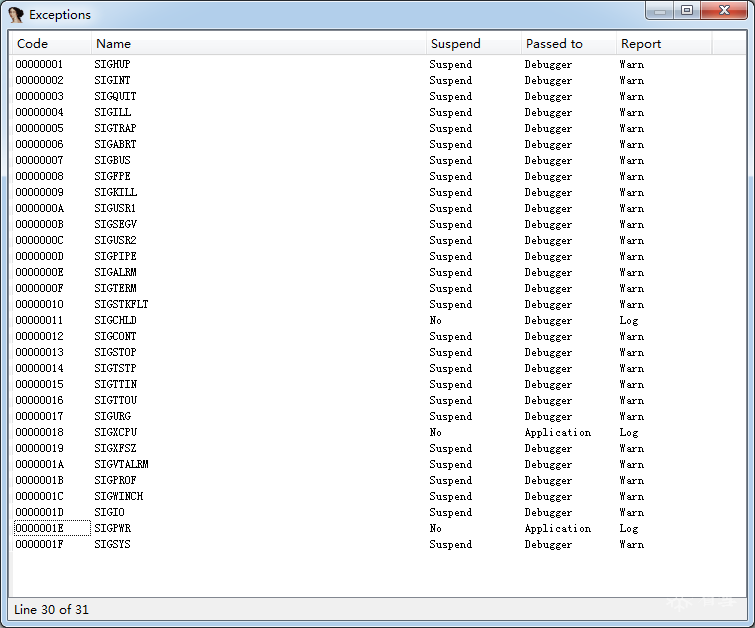Click the Log report value for SIGCHLD
Viewport: 755px width, 628px height.
click(x=629, y=320)
